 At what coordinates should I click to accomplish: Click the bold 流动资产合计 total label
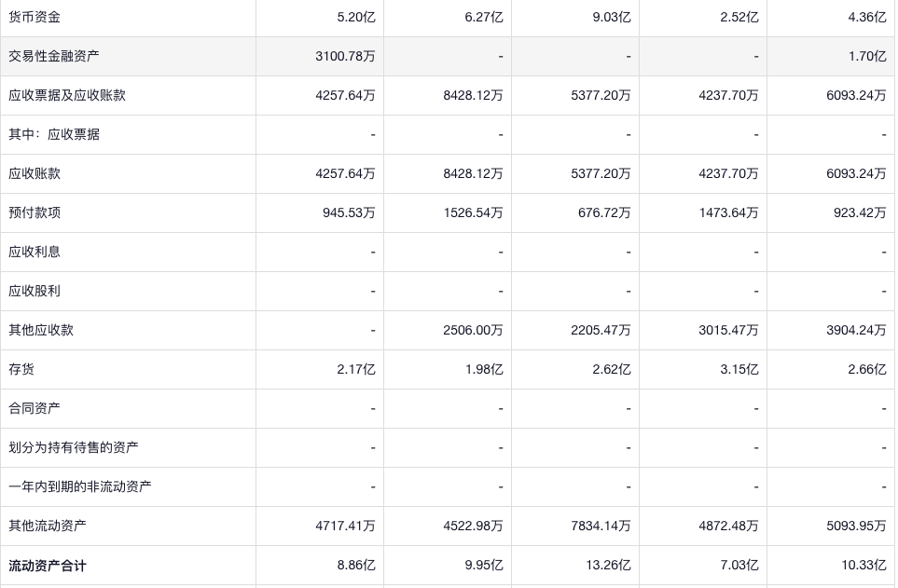click(x=48, y=566)
